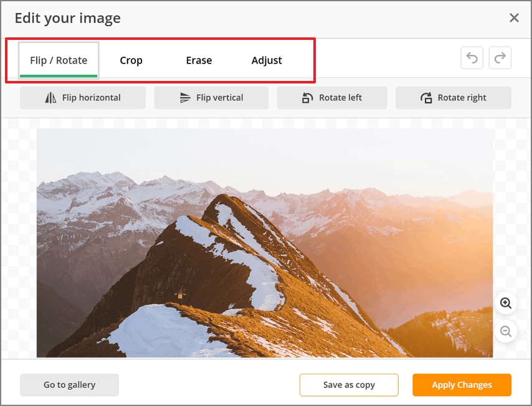Save the image as copy
The height and width of the screenshot is (406, 532).
pyautogui.click(x=349, y=385)
